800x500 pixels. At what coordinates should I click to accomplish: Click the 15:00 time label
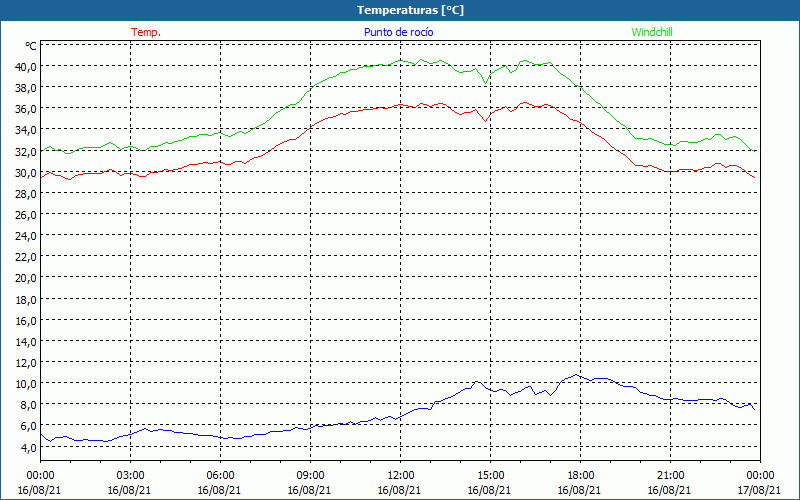(490, 476)
